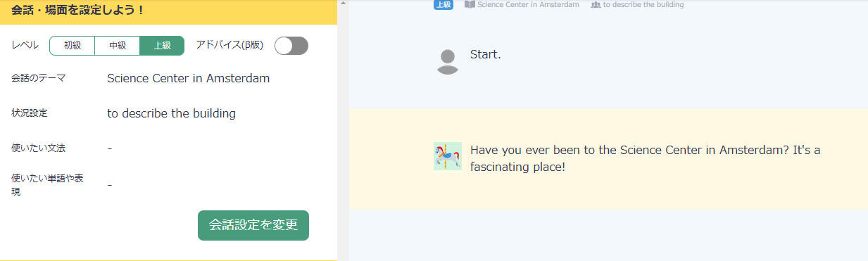This screenshot has height=261, width=868.
Task: Click the アドバイス(β版) label text
Action: (229, 46)
